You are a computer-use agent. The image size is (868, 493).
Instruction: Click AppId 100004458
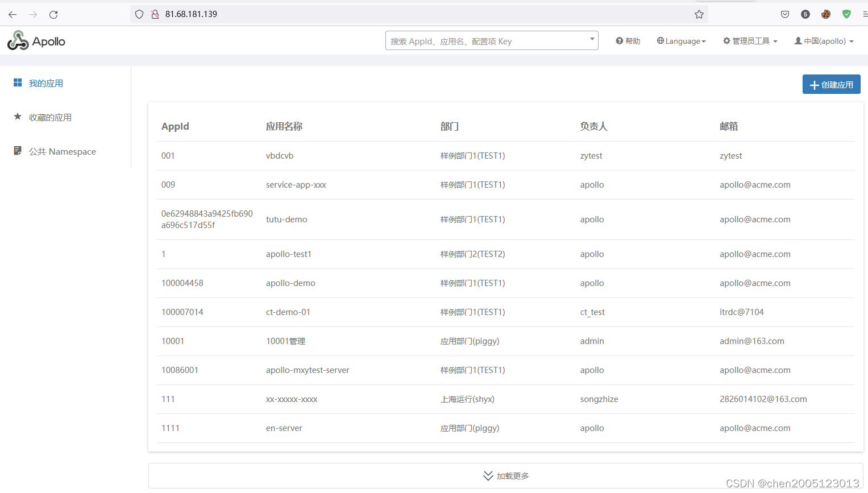pyautogui.click(x=182, y=283)
